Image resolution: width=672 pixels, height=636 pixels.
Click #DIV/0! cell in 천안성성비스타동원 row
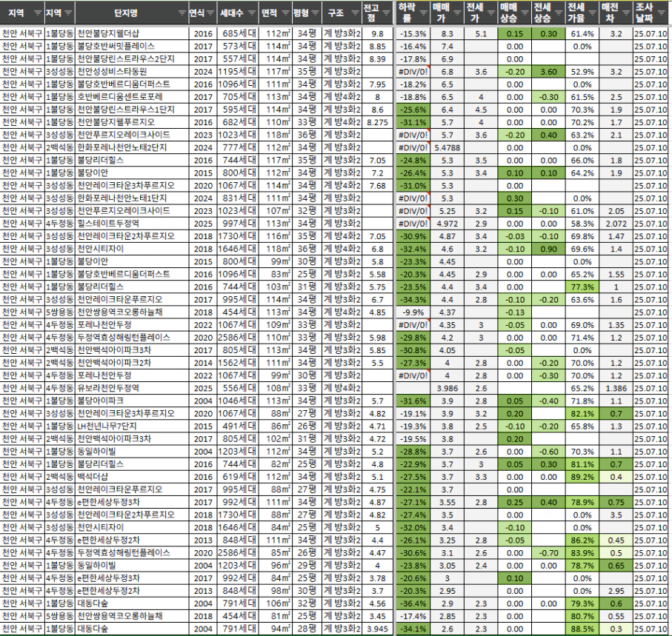click(x=413, y=72)
